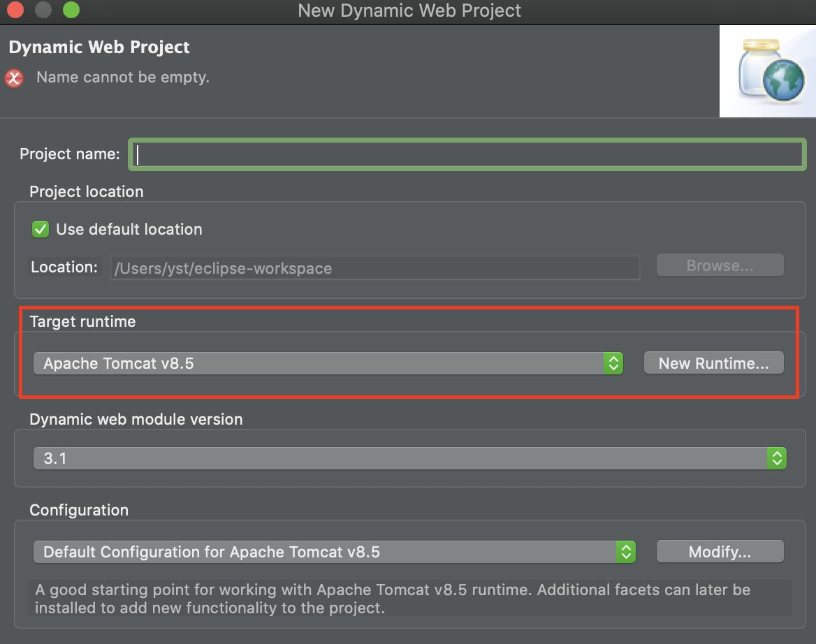The width and height of the screenshot is (816, 644).
Task: Open the Default Configuration for Apache Tomcat dropdown
Action: [x=334, y=552]
